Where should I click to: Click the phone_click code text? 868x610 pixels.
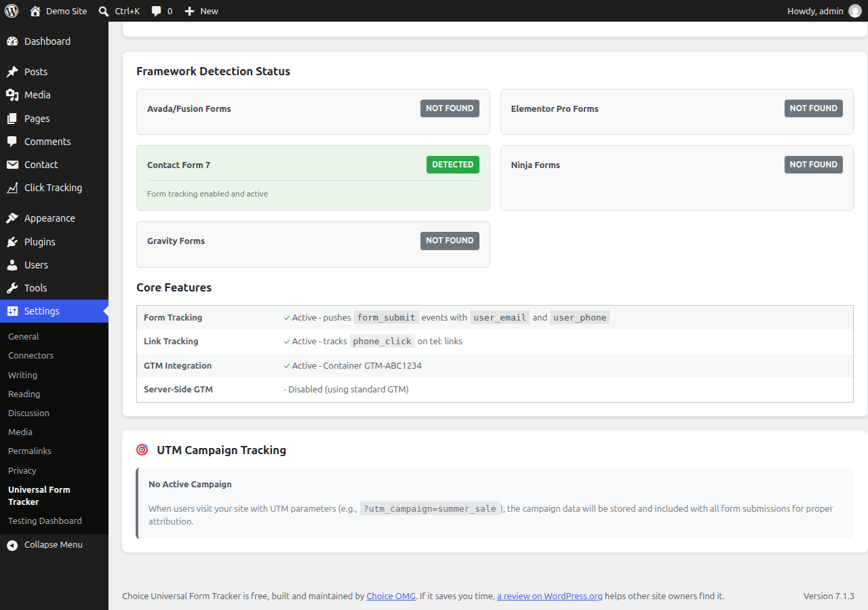tap(382, 341)
